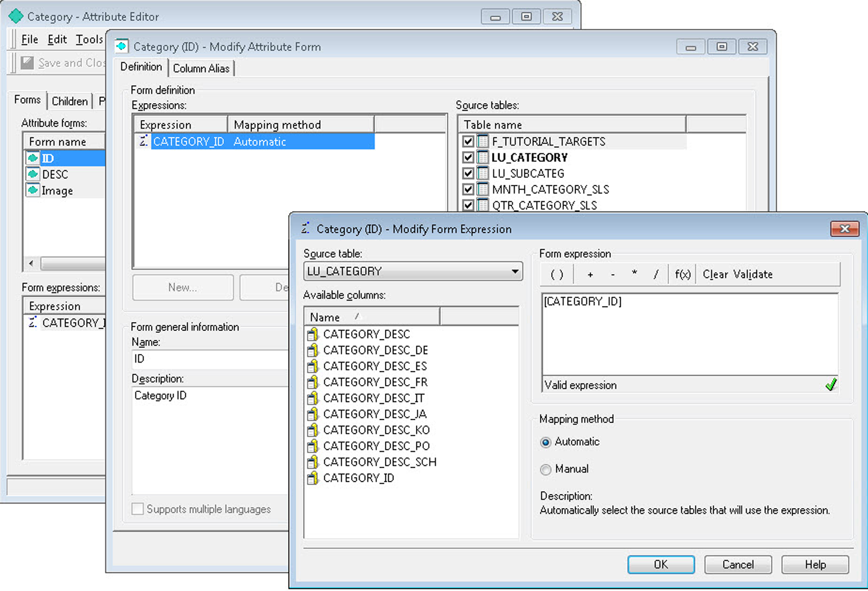Viewport: 868px width, 591px height.
Task: Click the New... button under Expressions
Action: pyautogui.click(x=183, y=288)
